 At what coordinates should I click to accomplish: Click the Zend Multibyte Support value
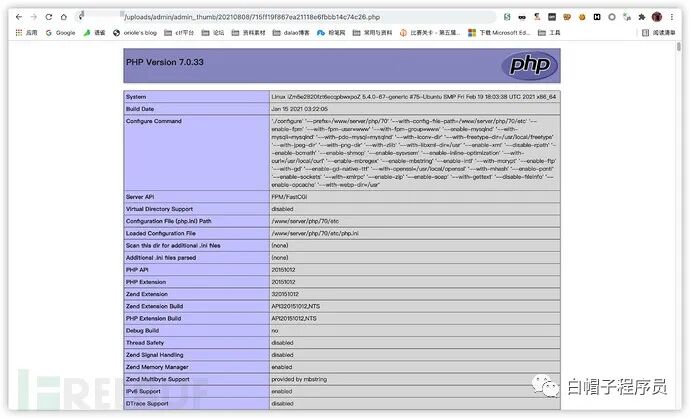[x=299, y=379]
